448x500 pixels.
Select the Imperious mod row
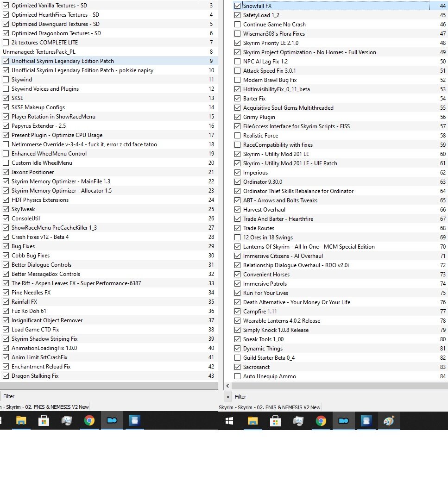coord(340,173)
